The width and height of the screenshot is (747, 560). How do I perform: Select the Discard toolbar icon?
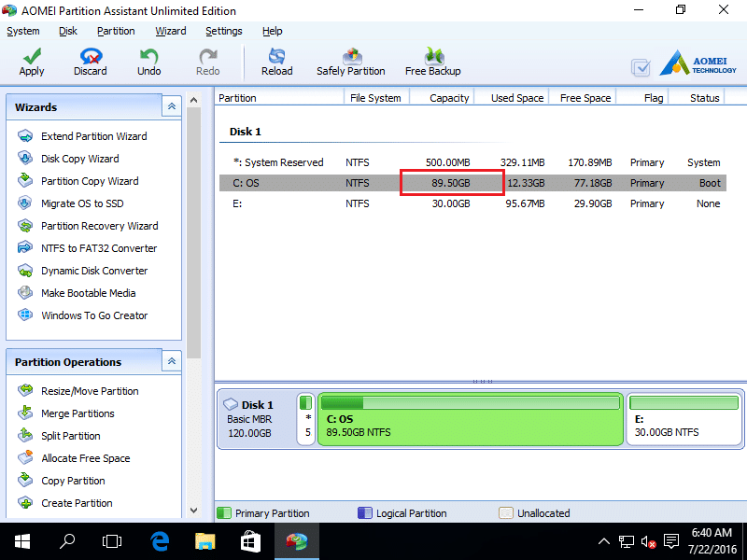coord(90,62)
